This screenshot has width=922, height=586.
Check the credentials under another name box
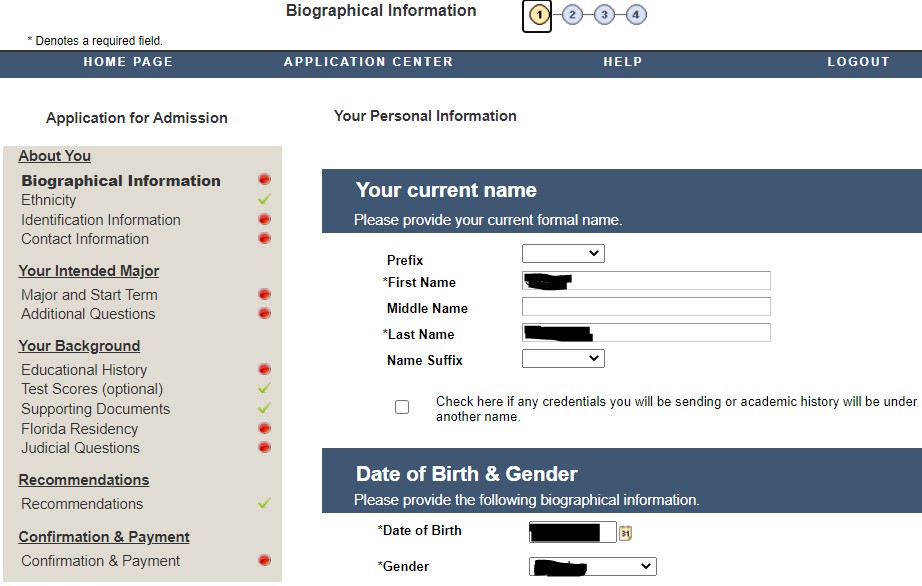point(402,407)
